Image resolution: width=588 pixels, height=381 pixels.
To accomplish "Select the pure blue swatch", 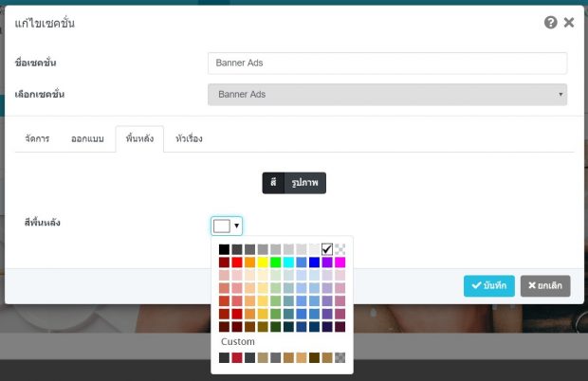I will pyautogui.click(x=314, y=263).
